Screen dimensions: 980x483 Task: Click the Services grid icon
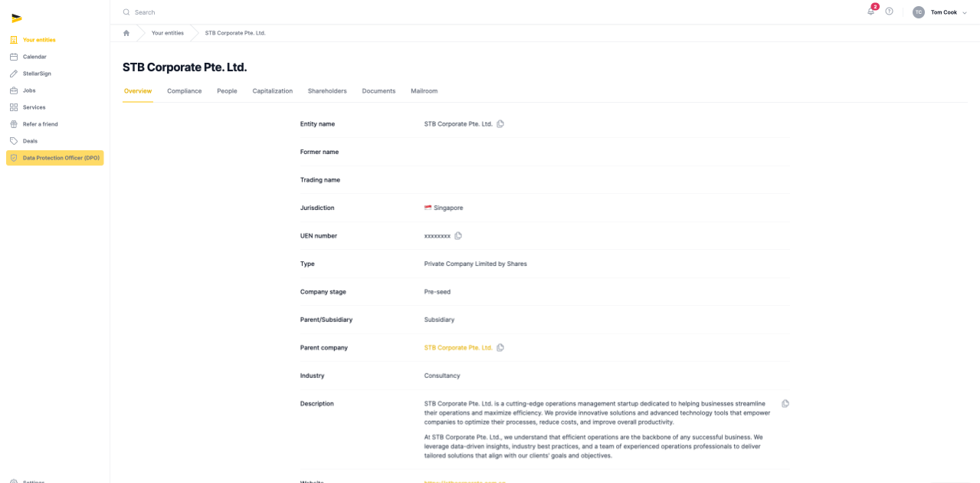[14, 107]
